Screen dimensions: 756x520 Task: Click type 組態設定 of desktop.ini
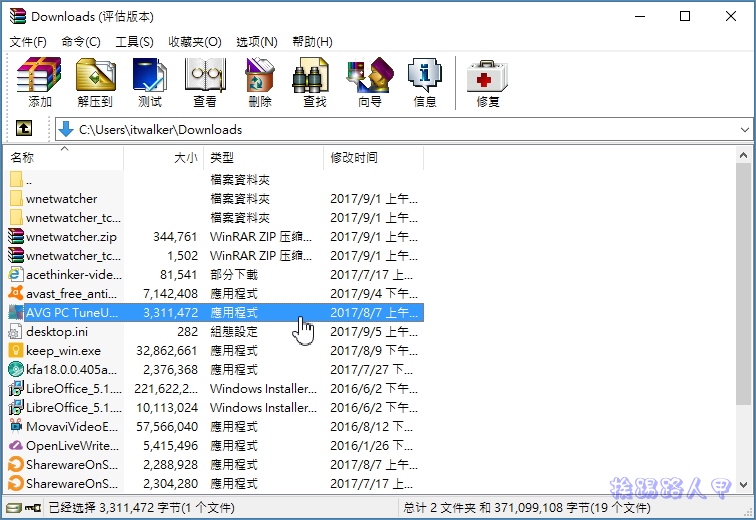point(234,332)
